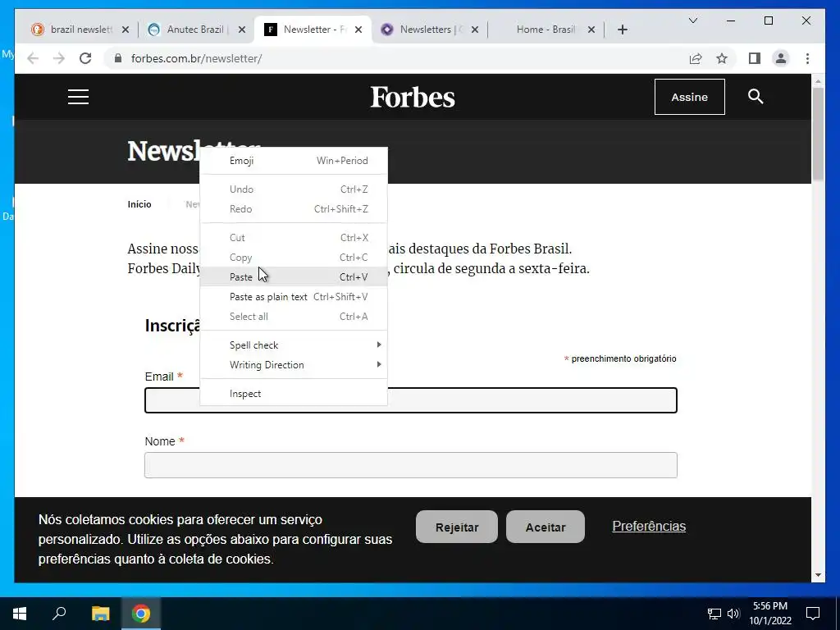Click the address bar URL
The image size is (840, 630).
tap(197, 58)
